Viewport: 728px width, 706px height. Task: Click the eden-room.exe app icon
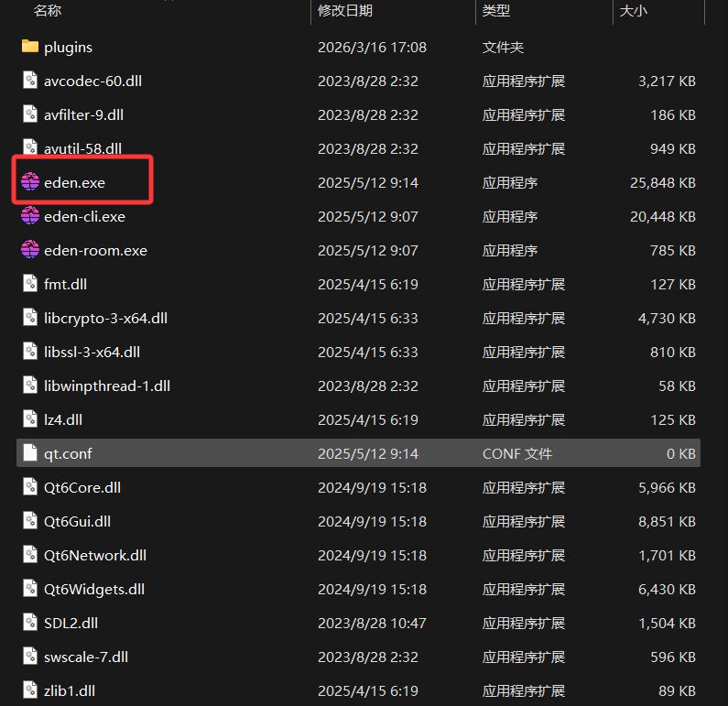(30, 250)
